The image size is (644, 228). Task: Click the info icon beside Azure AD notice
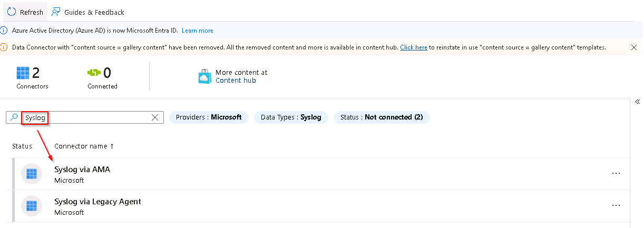click(4, 31)
